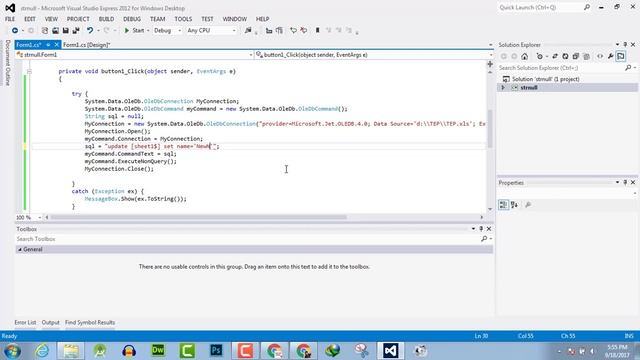
Task: Open the Error List tab
Action: pyautogui.click(x=25, y=322)
